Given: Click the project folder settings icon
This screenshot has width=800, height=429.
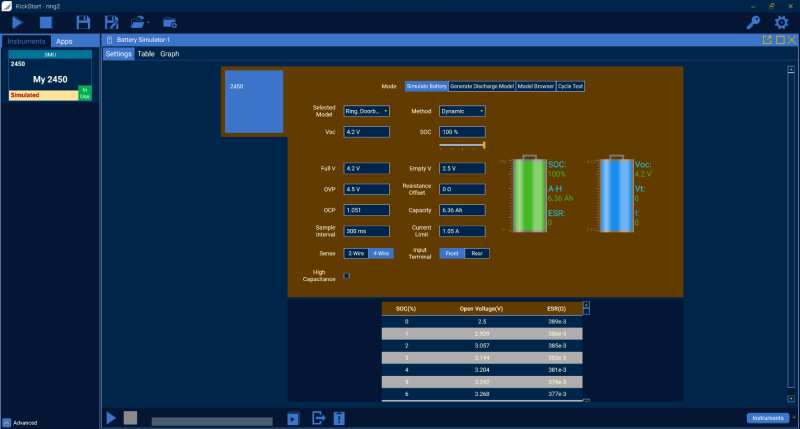Looking at the screenshot, I should 169,22.
